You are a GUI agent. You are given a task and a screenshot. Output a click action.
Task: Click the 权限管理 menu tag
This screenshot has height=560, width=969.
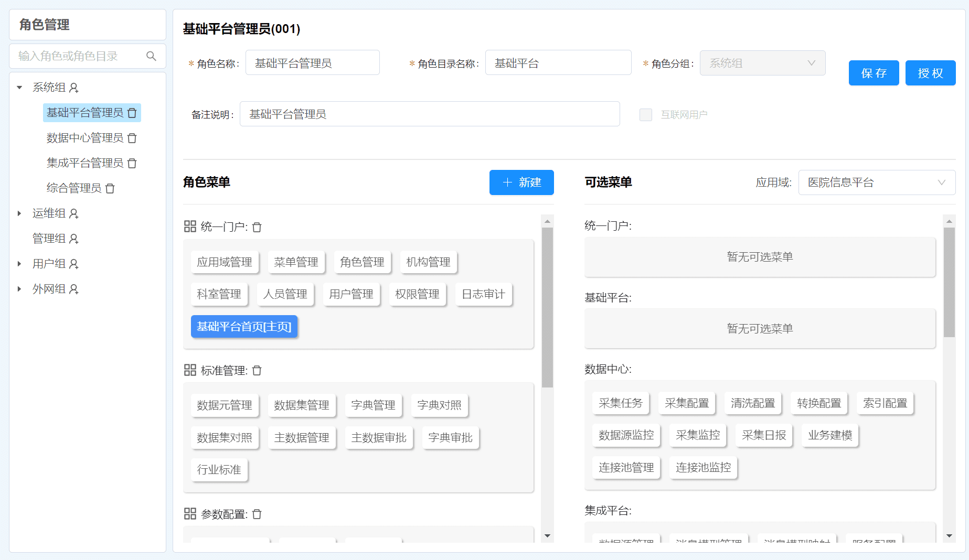[x=417, y=294]
